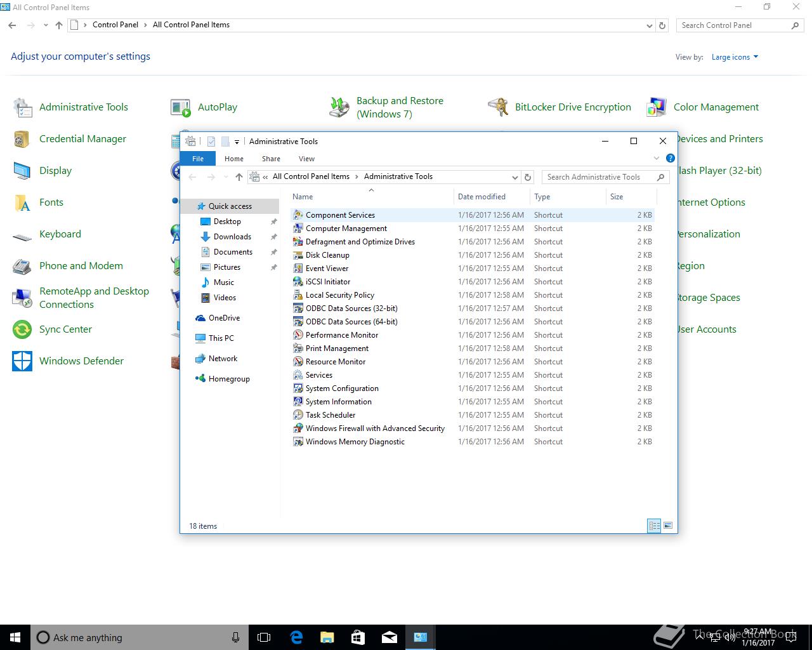Viewport: 812px width, 650px height.
Task: Open RemoteApp and Desktop Connections icon
Action: (23, 298)
